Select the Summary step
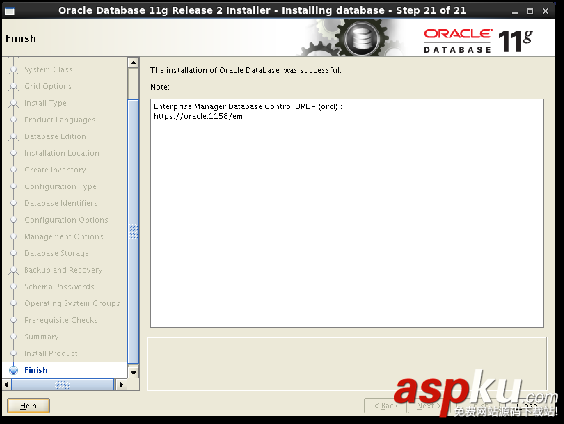 (x=41, y=337)
